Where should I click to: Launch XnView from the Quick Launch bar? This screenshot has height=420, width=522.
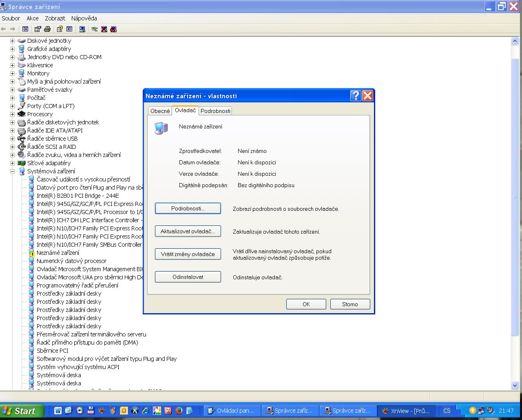coord(102,411)
